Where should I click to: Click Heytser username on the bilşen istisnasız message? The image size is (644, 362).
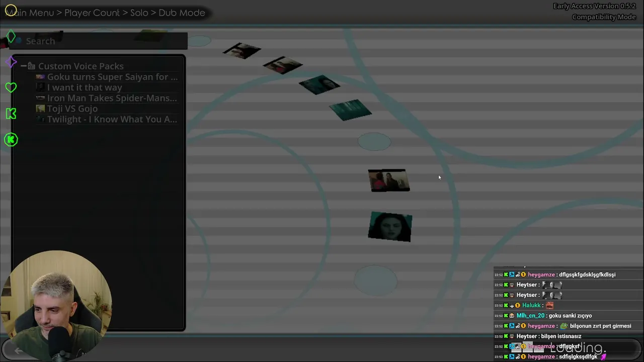(x=527, y=336)
